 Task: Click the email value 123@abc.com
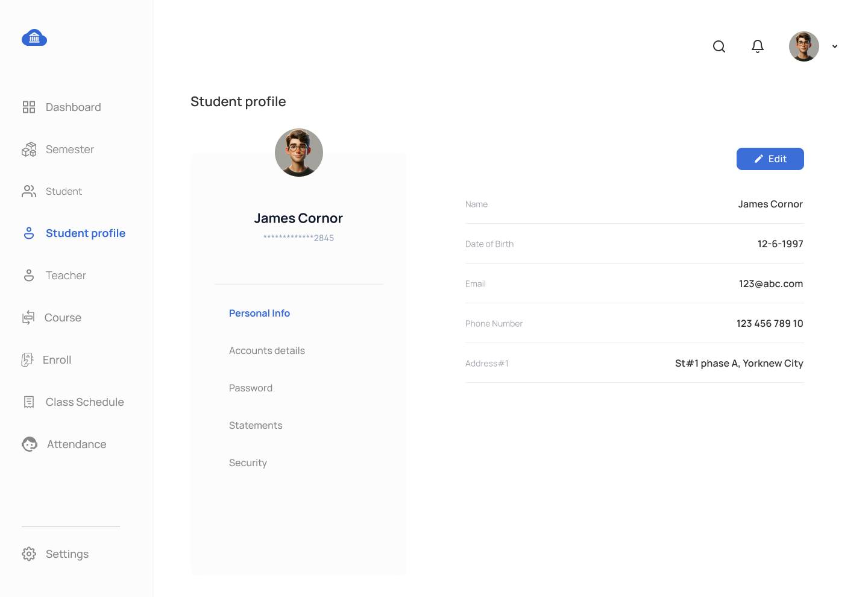[x=771, y=284]
